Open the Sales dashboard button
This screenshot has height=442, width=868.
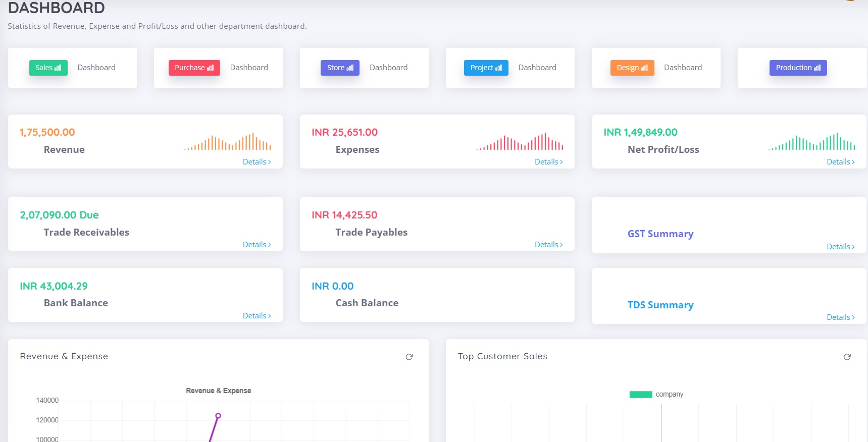(x=48, y=68)
